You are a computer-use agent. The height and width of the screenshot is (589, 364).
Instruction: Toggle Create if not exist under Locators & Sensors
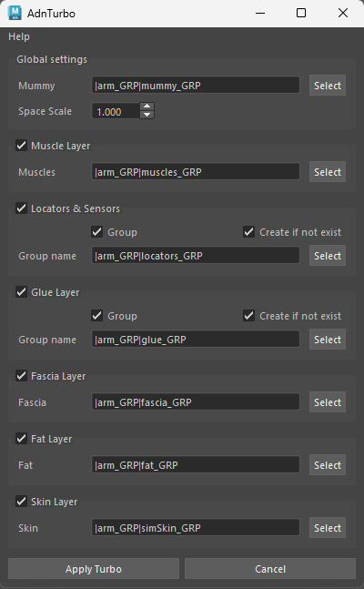[x=248, y=232]
